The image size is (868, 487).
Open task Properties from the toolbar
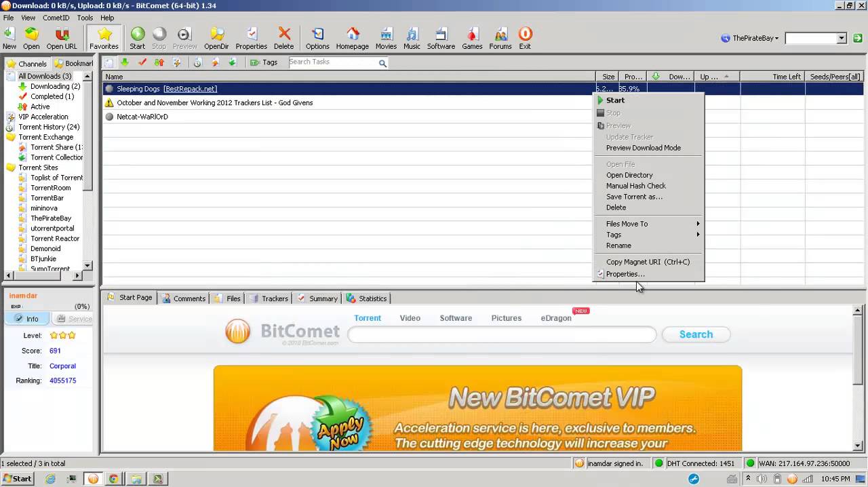tap(251, 38)
